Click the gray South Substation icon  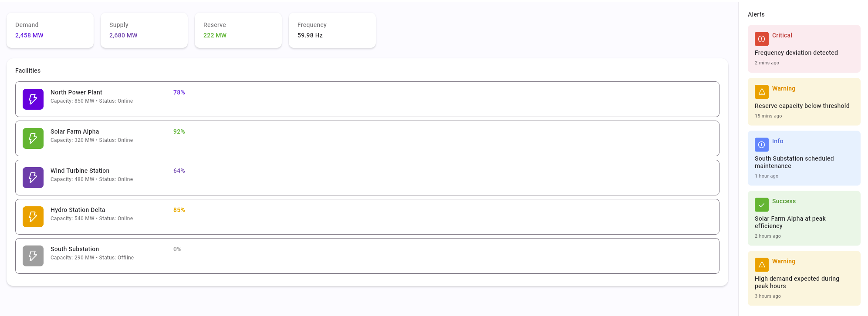(33, 256)
